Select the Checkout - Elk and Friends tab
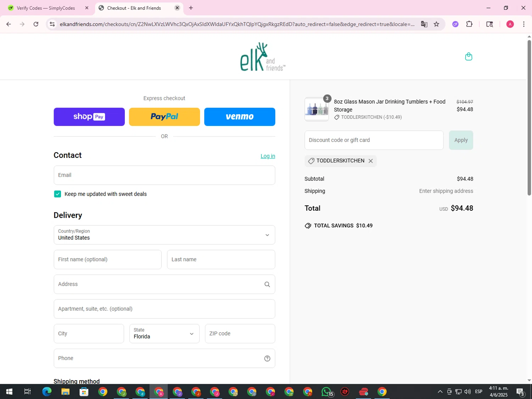Viewport: 532px width, 399px height. point(139,8)
